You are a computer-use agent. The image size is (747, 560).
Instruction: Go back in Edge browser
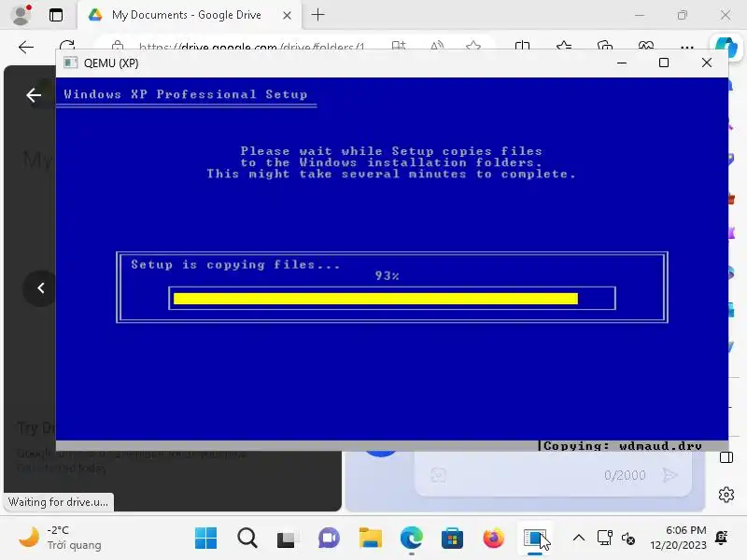click(26, 47)
